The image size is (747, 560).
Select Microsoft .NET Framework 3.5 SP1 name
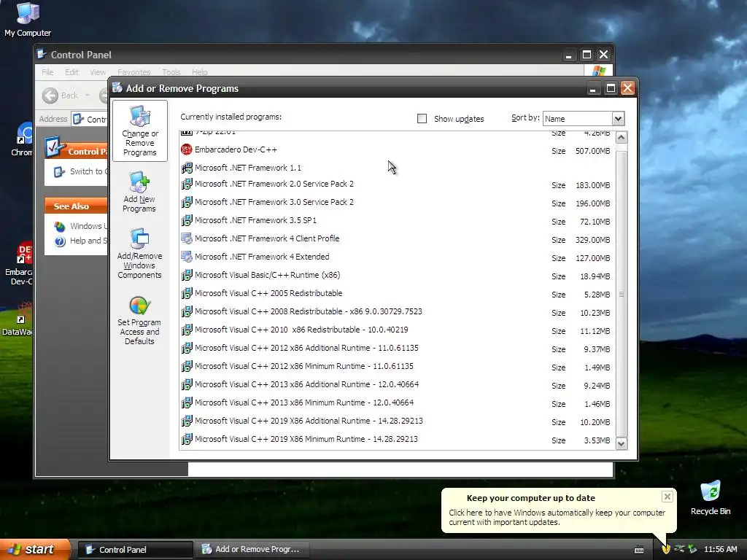coord(255,220)
